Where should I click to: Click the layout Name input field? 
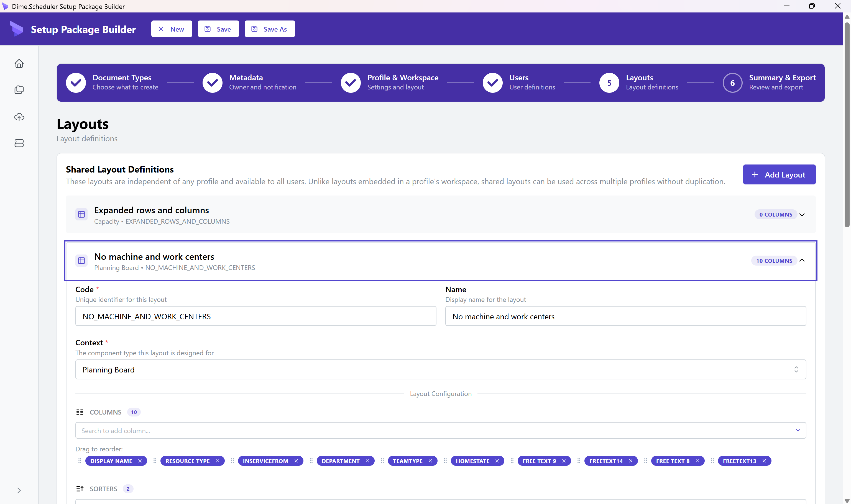[x=625, y=316]
